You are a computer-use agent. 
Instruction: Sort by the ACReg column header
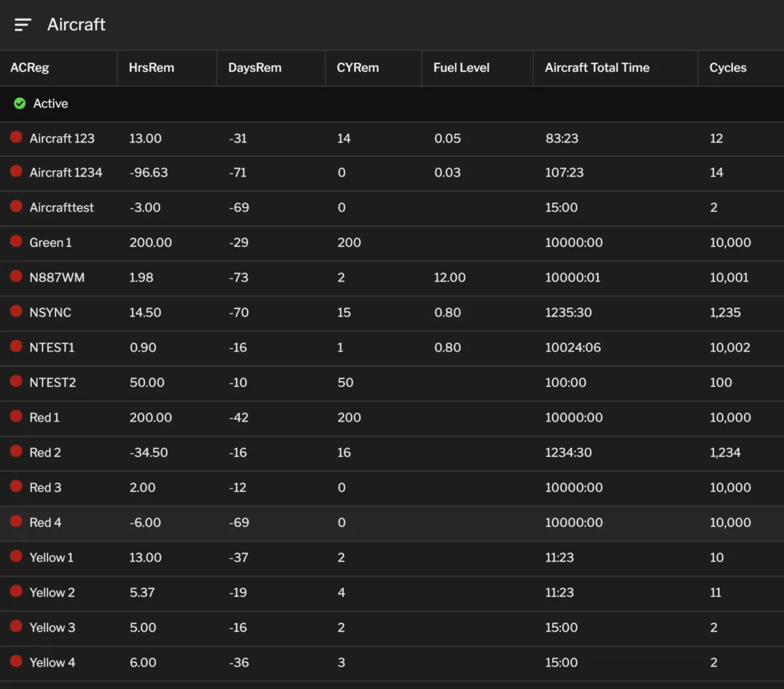click(29, 67)
